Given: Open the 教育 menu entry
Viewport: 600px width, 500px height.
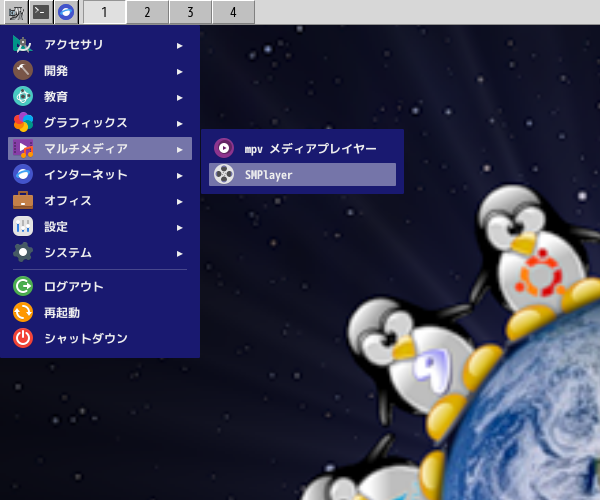Looking at the screenshot, I should [100, 96].
